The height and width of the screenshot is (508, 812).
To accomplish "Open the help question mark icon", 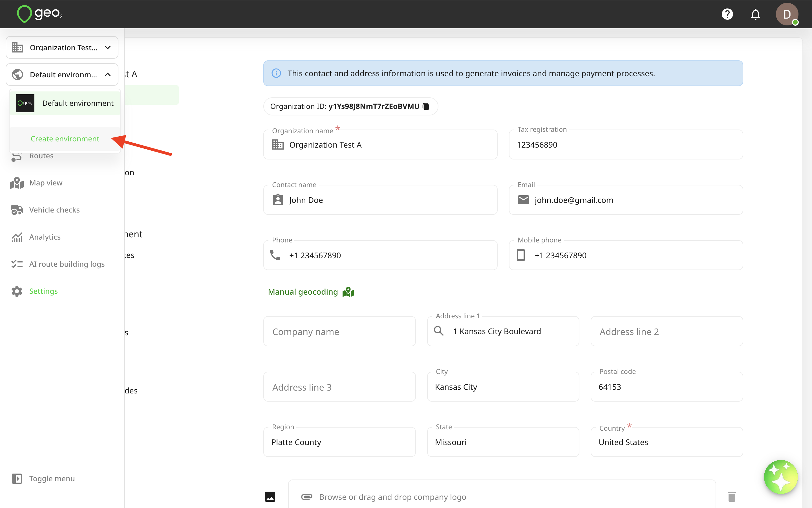I will click(x=727, y=14).
